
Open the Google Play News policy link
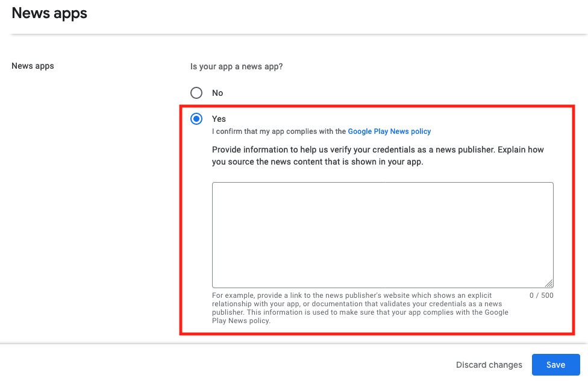click(x=389, y=131)
